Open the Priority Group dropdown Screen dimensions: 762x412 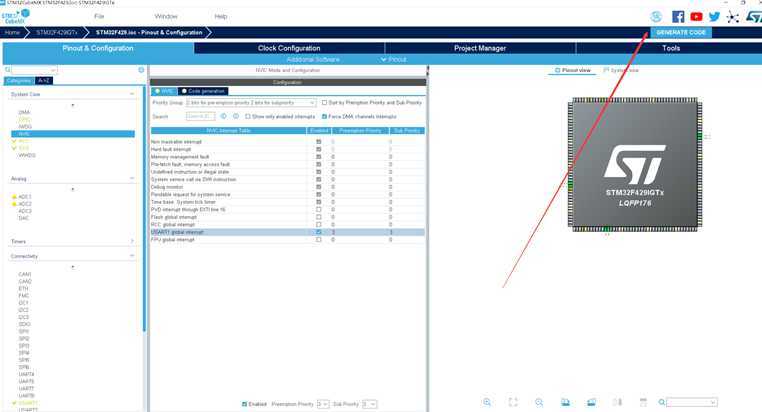(251, 103)
